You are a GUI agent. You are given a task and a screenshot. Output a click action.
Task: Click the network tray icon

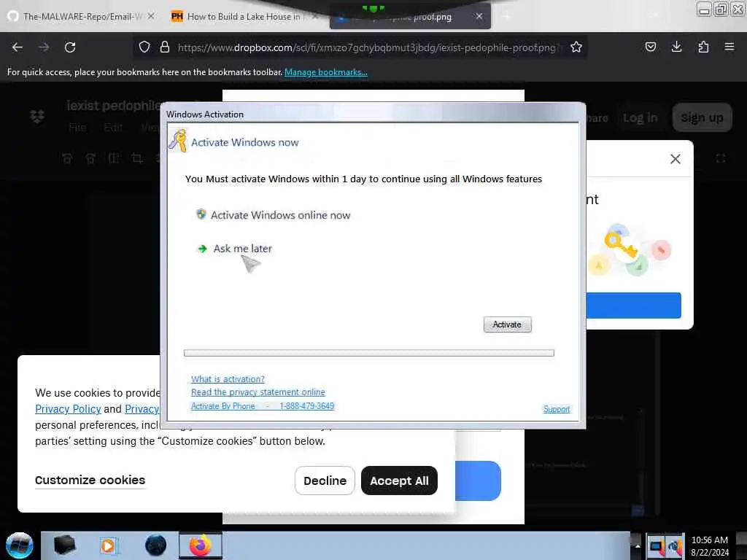(x=656, y=546)
